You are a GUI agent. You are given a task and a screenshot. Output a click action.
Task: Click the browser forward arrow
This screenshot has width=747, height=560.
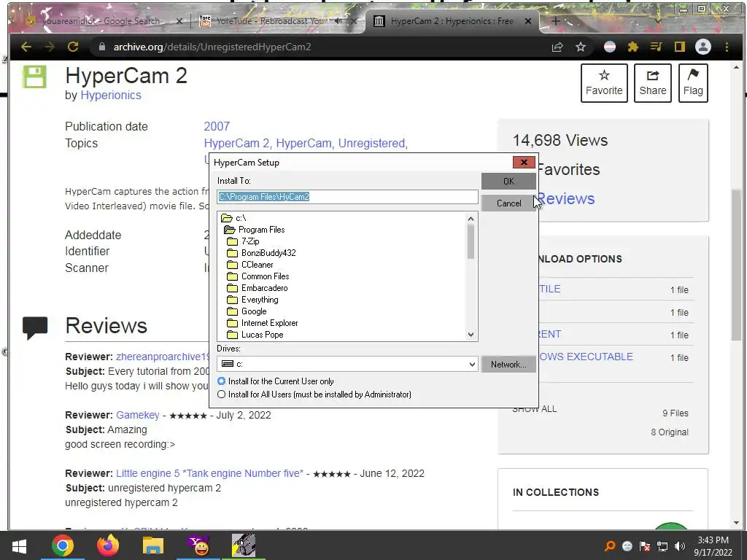coord(49,47)
